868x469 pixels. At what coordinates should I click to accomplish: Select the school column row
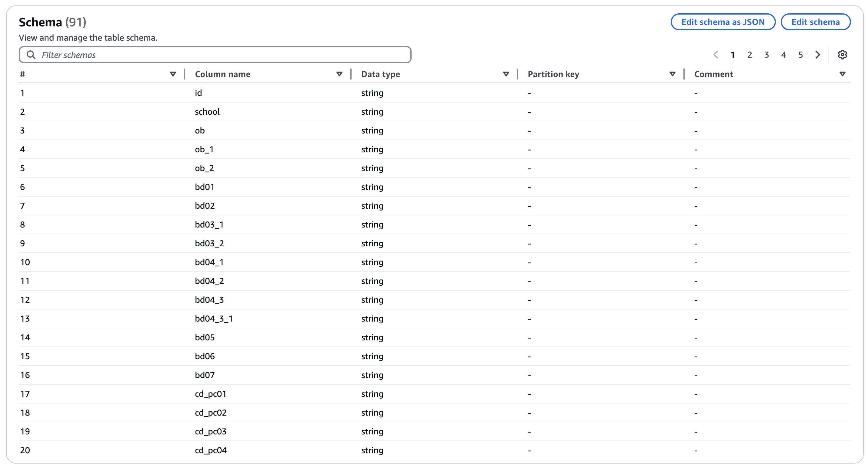tap(207, 112)
